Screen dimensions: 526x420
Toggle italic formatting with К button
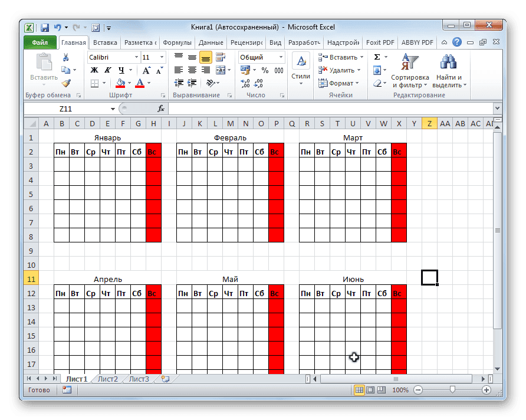click(107, 70)
